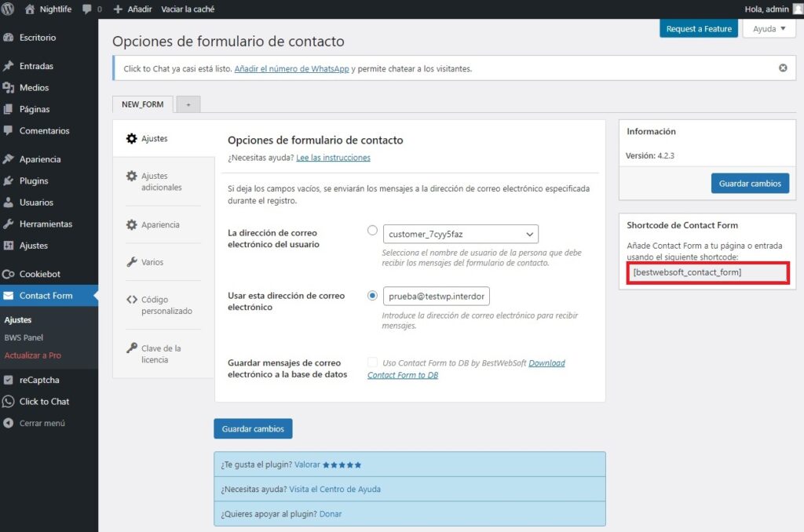Add a new form with the plus tab
804x532 pixels.
[188, 104]
